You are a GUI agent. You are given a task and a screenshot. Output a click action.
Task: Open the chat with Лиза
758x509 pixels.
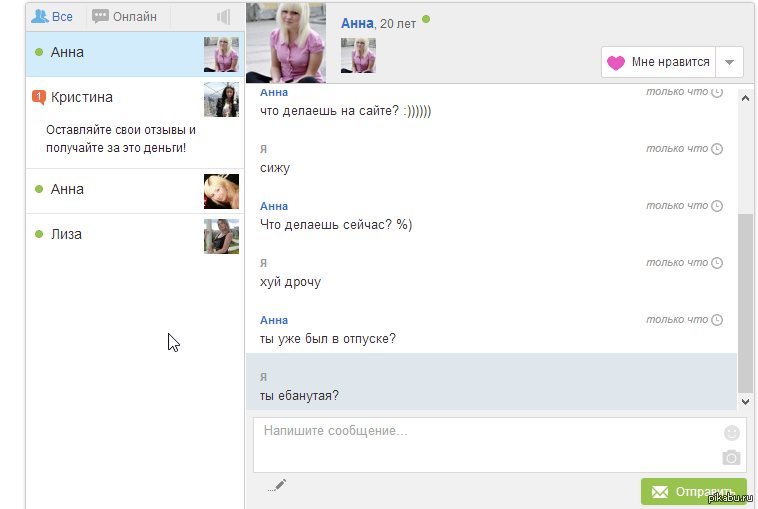coord(66,234)
